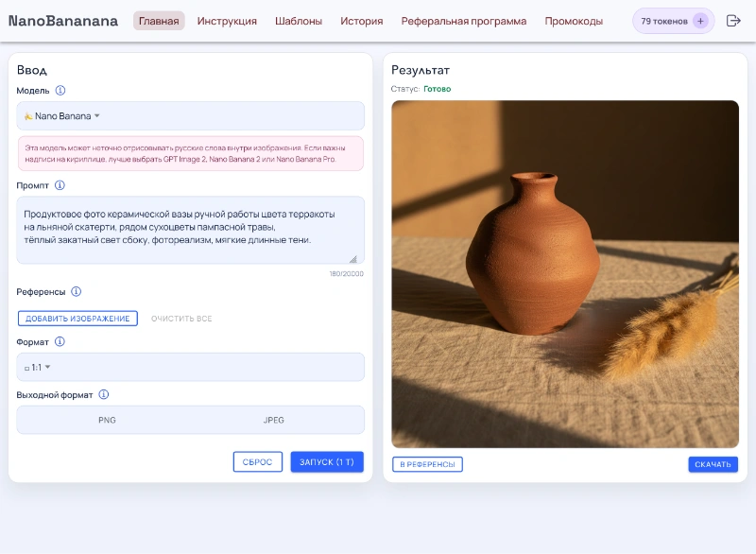Click the logout icon in header

[733, 21]
